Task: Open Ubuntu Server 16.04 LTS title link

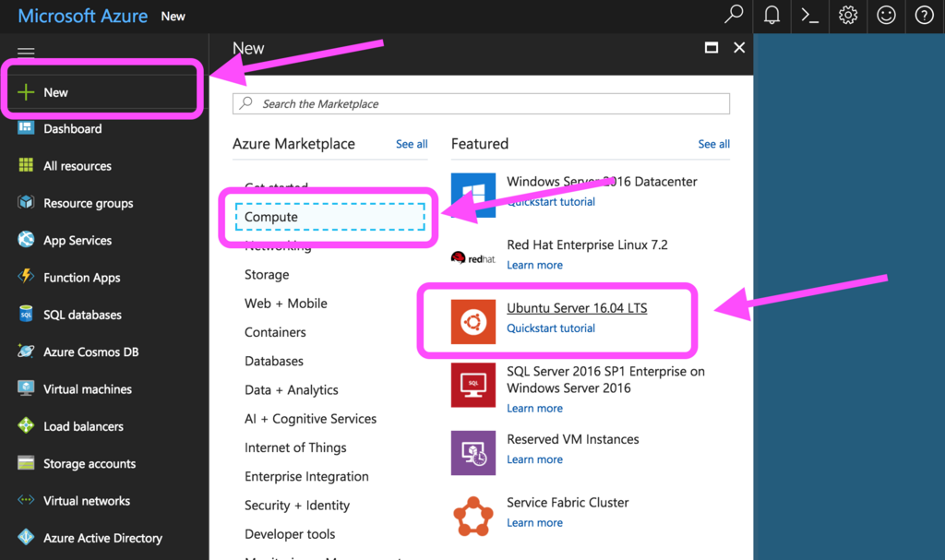Action: (x=577, y=308)
